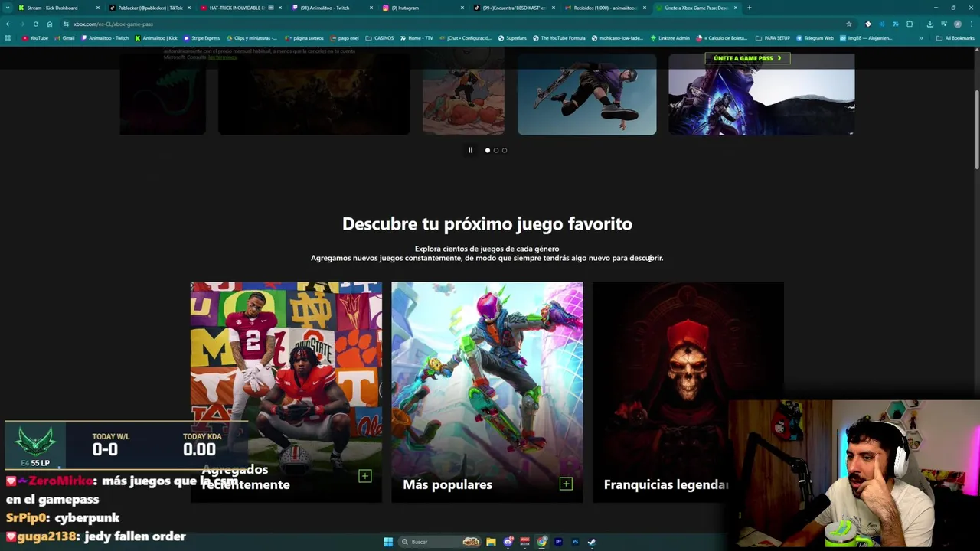980x551 pixels.
Task: Switch to Stream - Kick Dashboard tab
Action: tap(60, 8)
